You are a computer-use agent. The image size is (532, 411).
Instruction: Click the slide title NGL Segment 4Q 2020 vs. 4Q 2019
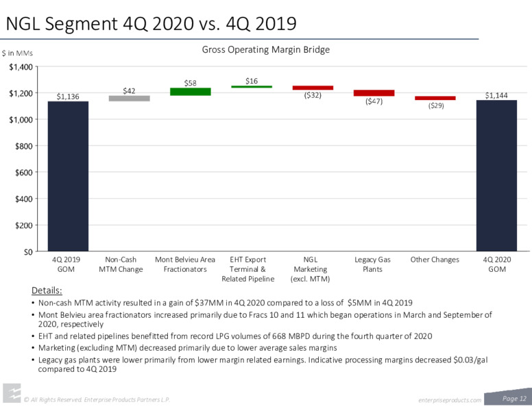(x=152, y=24)
